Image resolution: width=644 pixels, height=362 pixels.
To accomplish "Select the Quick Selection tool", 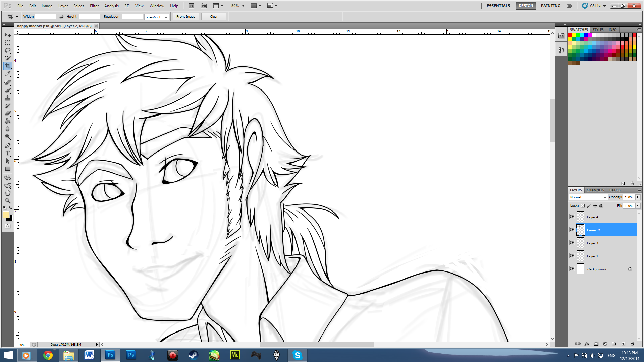I will coord(8,58).
